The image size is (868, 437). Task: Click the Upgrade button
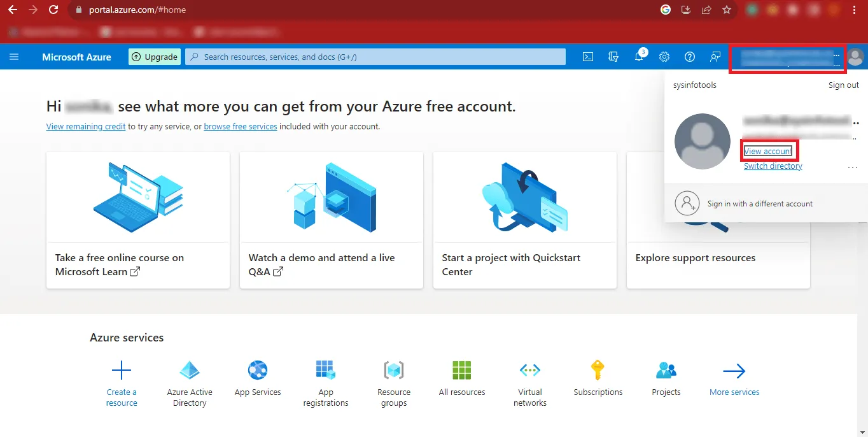[x=155, y=57]
